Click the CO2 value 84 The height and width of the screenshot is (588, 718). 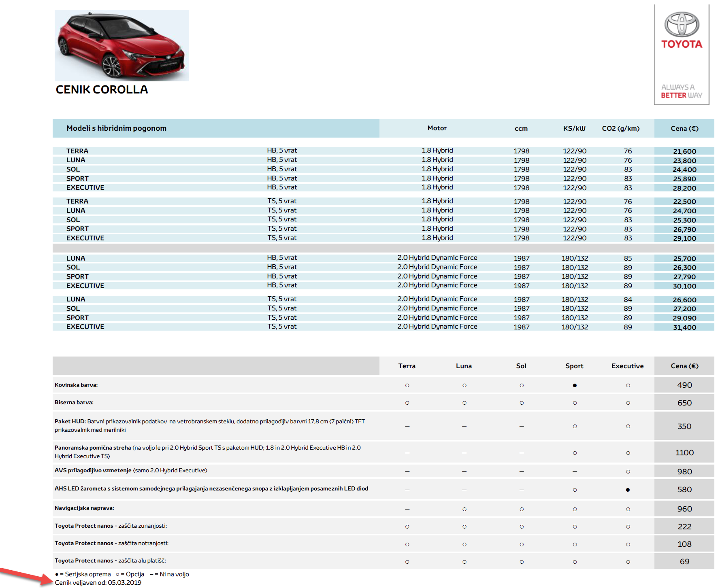click(628, 299)
